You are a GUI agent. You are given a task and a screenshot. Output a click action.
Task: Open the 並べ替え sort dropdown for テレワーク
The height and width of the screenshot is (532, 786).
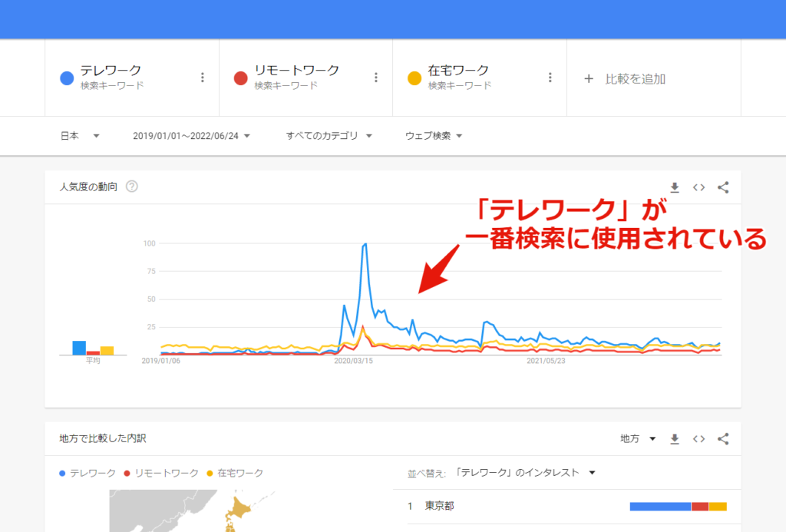click(x=525, y=473)
